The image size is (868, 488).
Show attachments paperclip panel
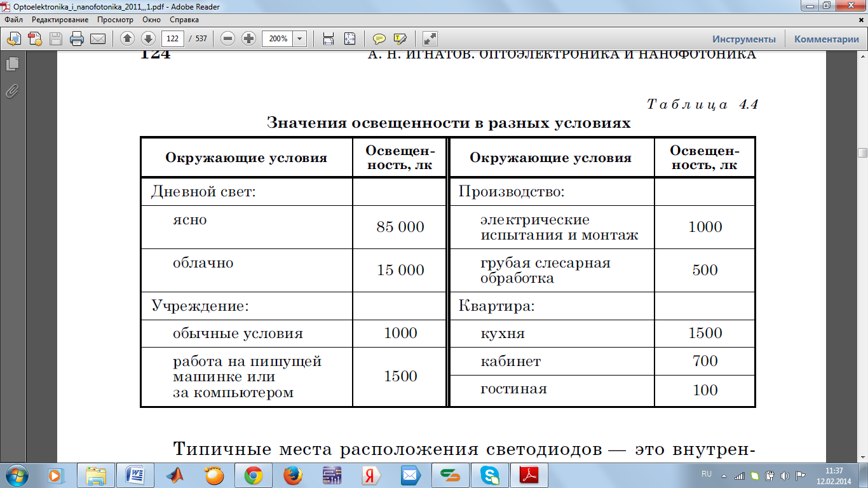pyautogui.click(x=12, y=91)
